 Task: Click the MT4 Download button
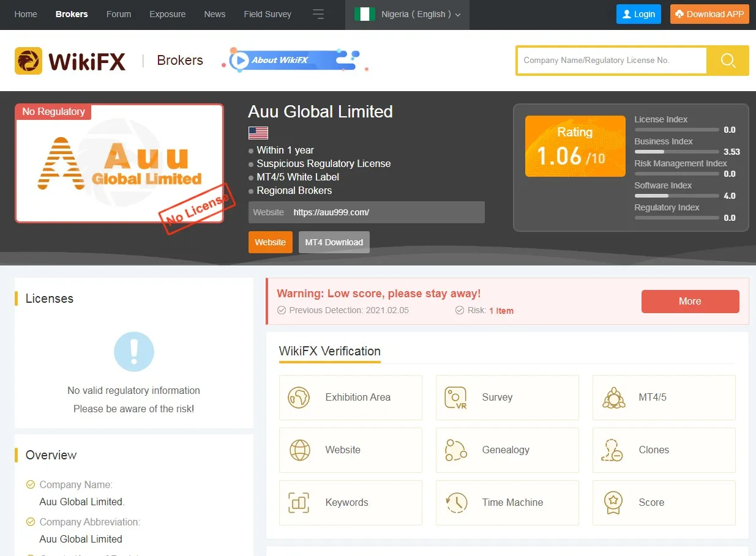tap(334, 242)
